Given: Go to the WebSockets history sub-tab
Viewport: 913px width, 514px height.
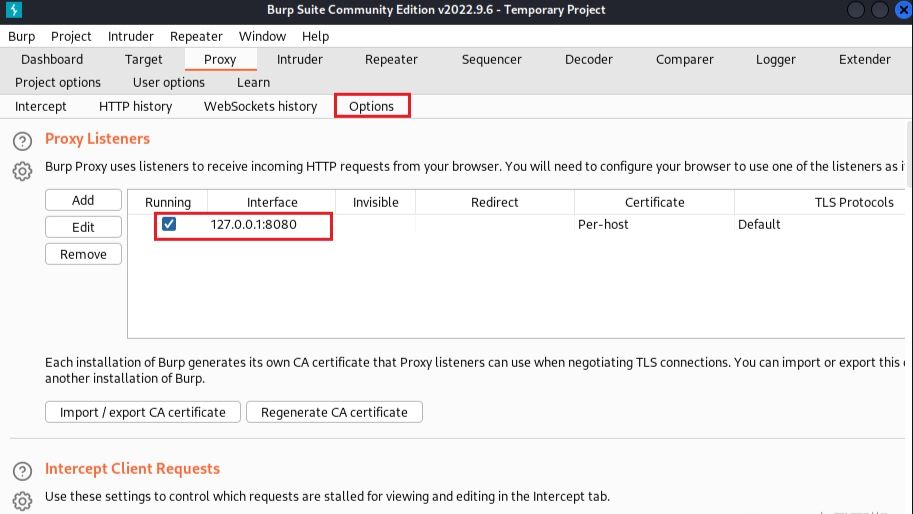Looking at the screenshot, I should 260,107.
